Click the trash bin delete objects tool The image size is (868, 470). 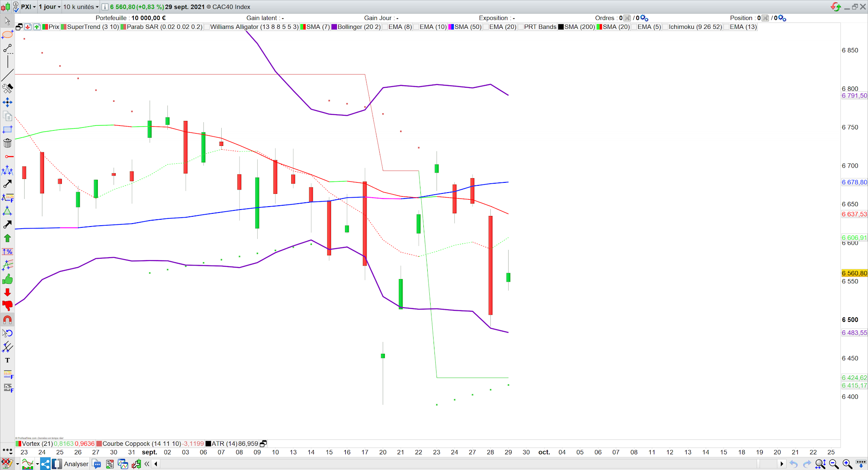[x=7, y=143]
